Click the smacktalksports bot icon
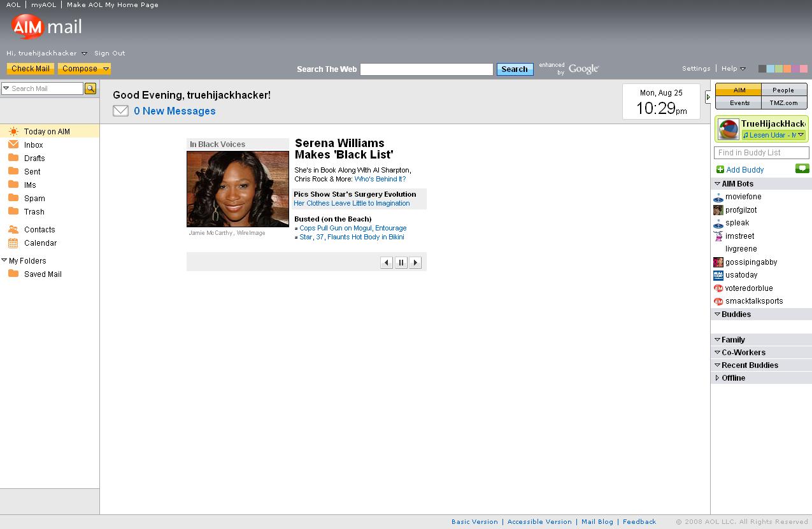Image resolution: width=812 pixels, height=529 pixels. click(x=718, y=301)
